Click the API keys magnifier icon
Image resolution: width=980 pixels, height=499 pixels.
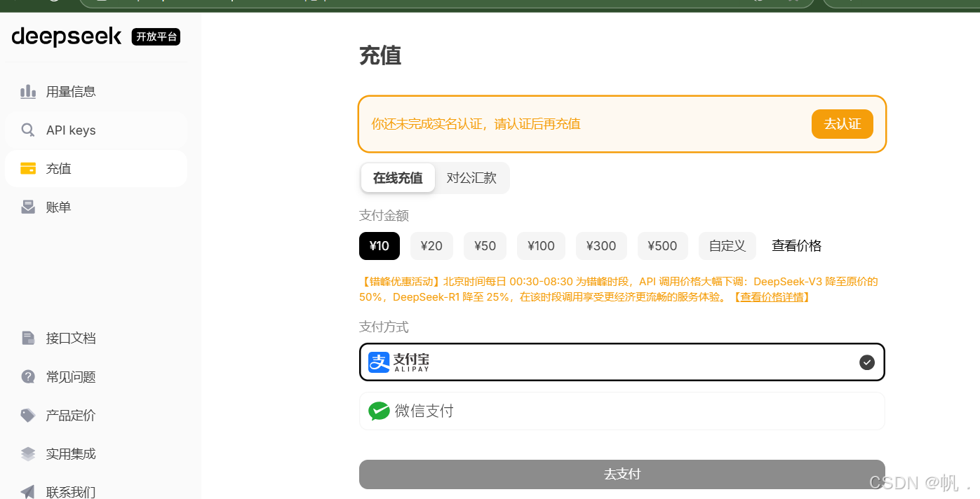pyautogui.click(x=28, y=130)
